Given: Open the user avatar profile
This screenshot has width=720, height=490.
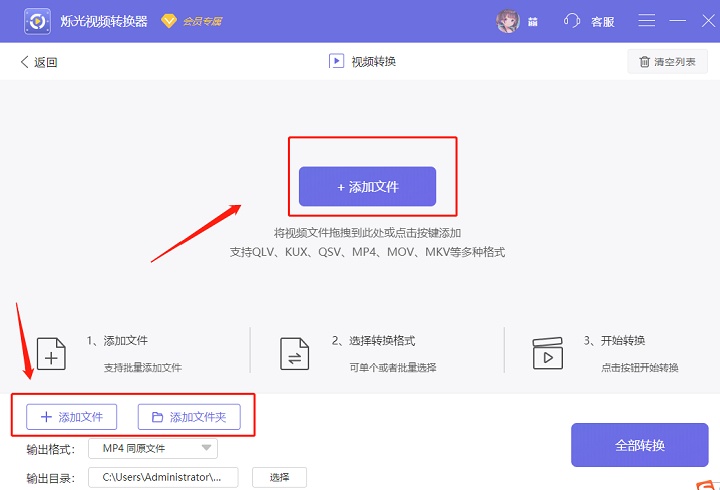Looking at the screenshot, I should [508, 21].
